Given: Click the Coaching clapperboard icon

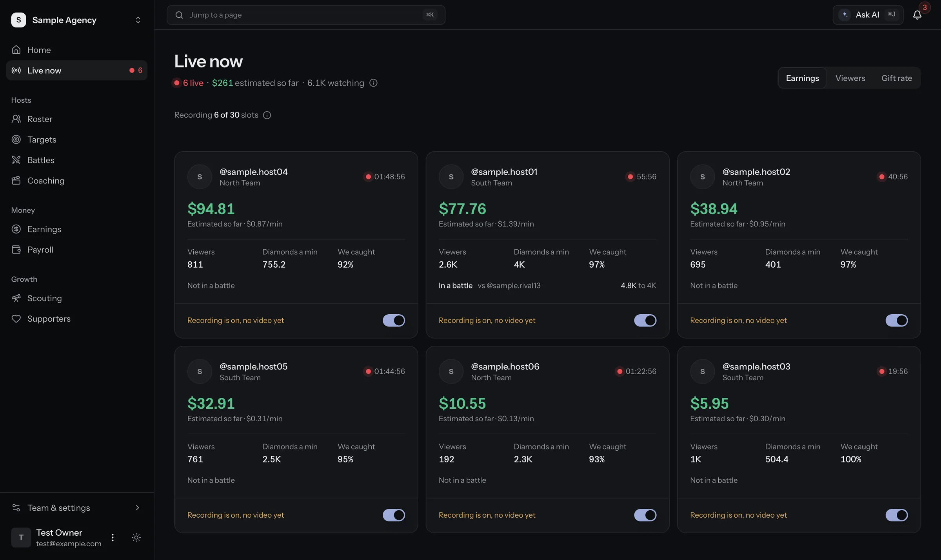Looking at the screenshot, I should click(16, 181).
